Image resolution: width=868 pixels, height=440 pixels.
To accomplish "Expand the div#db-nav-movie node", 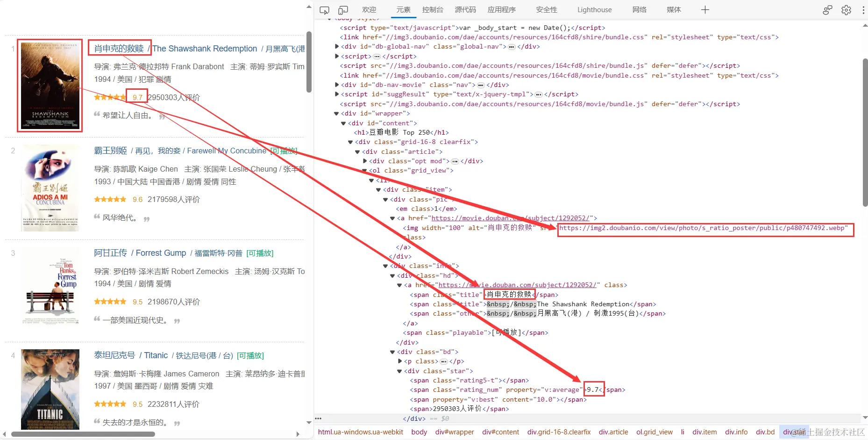I will [x=337, y=85].
